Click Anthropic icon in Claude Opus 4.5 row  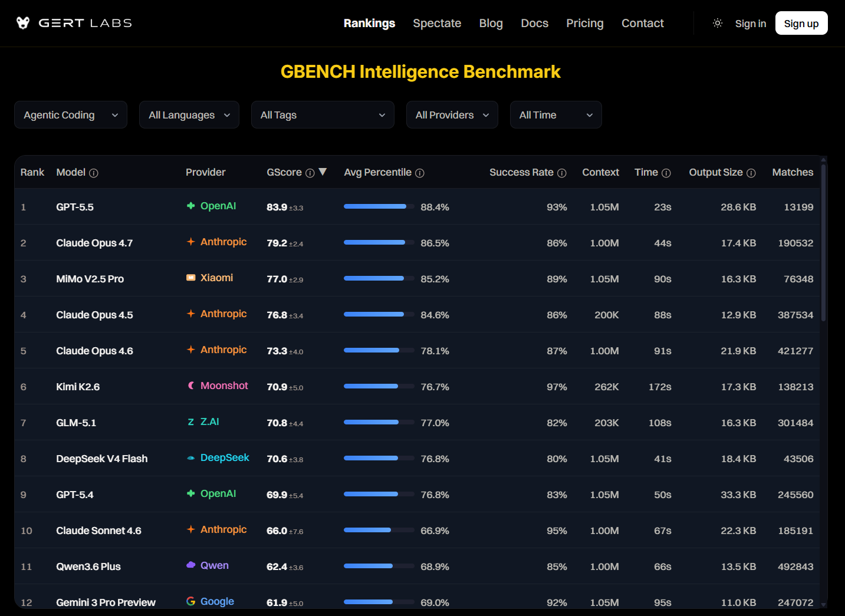191,314
